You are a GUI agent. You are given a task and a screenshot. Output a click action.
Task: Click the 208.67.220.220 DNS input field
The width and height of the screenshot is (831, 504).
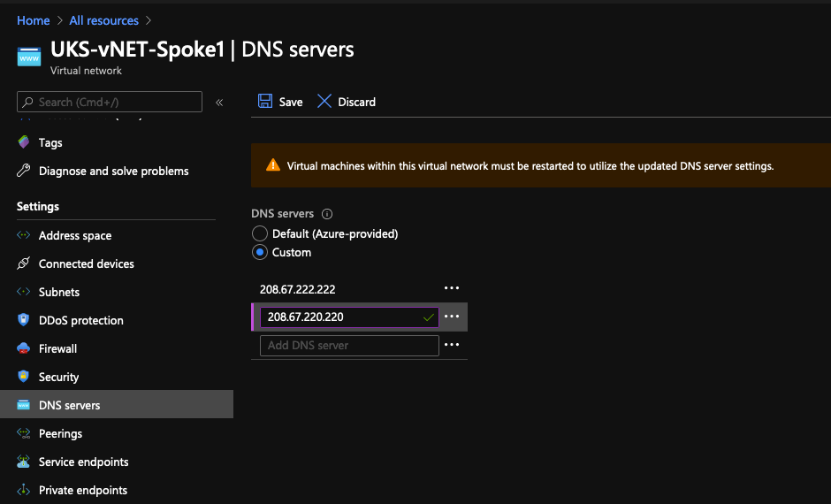point(349,317)
